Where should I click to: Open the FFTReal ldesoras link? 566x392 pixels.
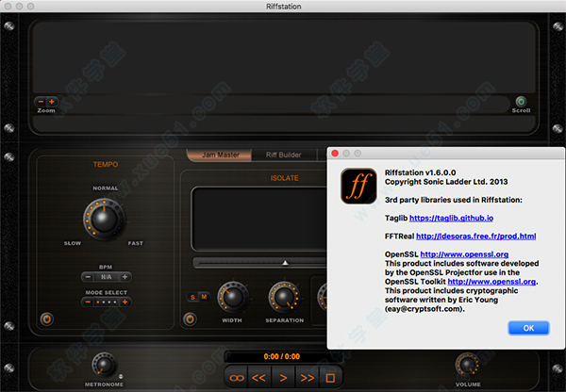(x=475, y=237)
